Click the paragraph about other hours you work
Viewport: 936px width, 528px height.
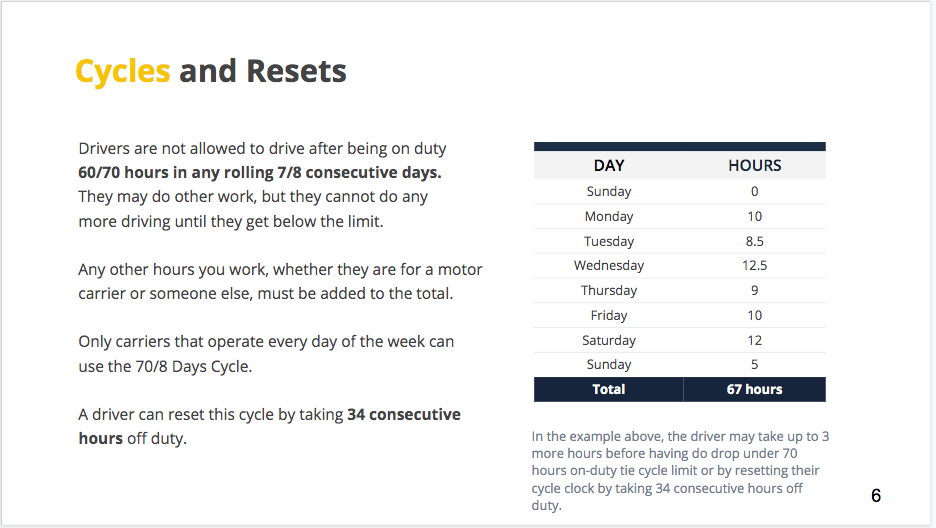tap(280, 281)
